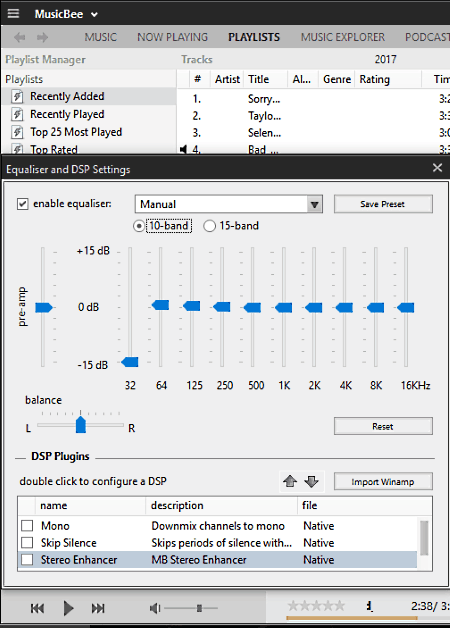The height and width of the screenshot is (628, 450).
Task: Click the 64 Hz band slider handle
Action: (161, 305)
